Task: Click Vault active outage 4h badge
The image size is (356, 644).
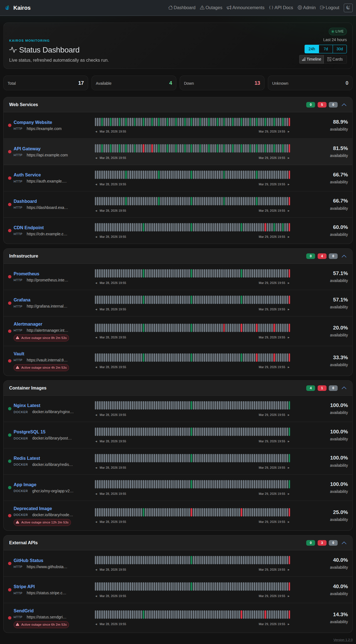Action: pos(41,368)
